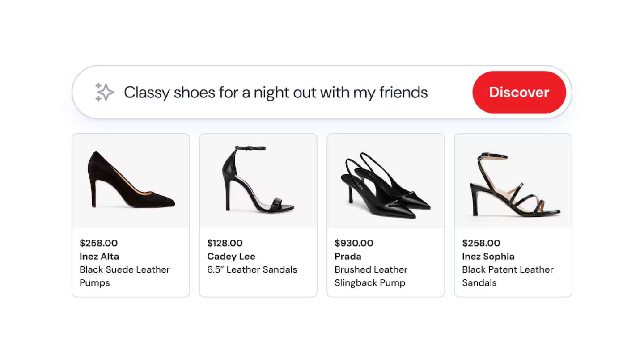
Task: Select the Inez Alta brand name
Action: point(99,257)
